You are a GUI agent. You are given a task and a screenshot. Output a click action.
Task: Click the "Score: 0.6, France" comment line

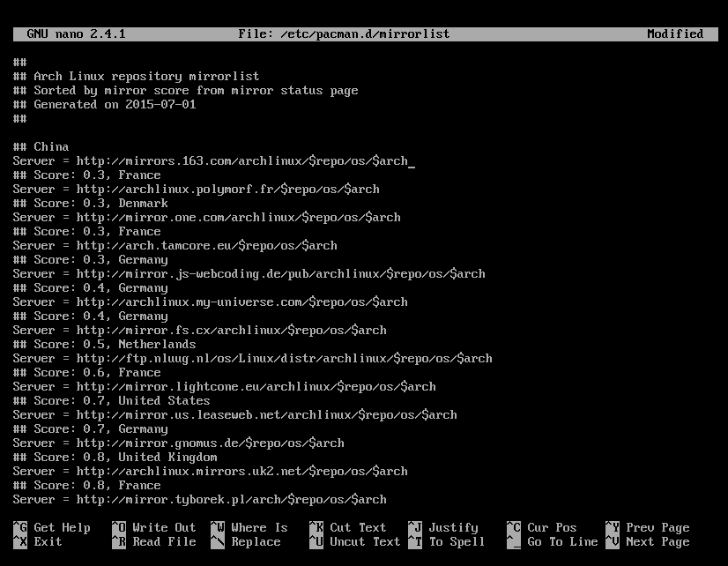(x=87, y=372)
